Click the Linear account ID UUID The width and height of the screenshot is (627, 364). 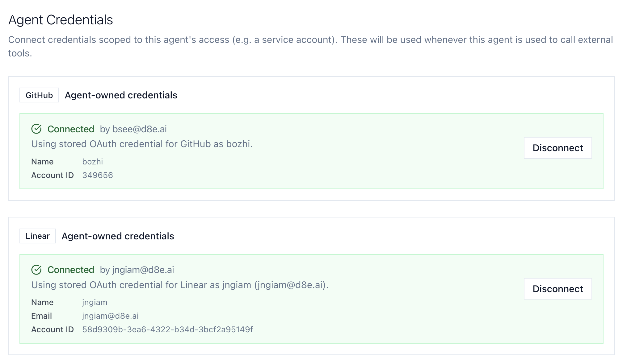[167, 329]
